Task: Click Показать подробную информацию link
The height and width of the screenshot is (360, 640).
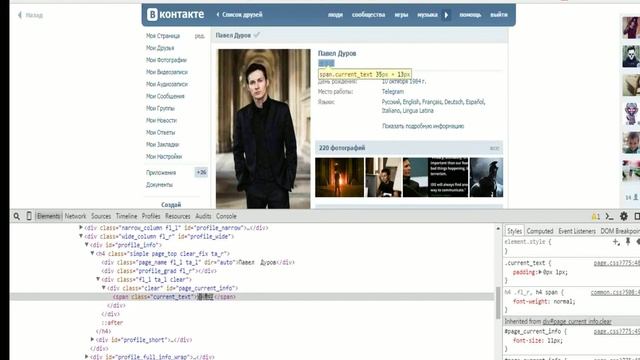Action: pos(423,126)
